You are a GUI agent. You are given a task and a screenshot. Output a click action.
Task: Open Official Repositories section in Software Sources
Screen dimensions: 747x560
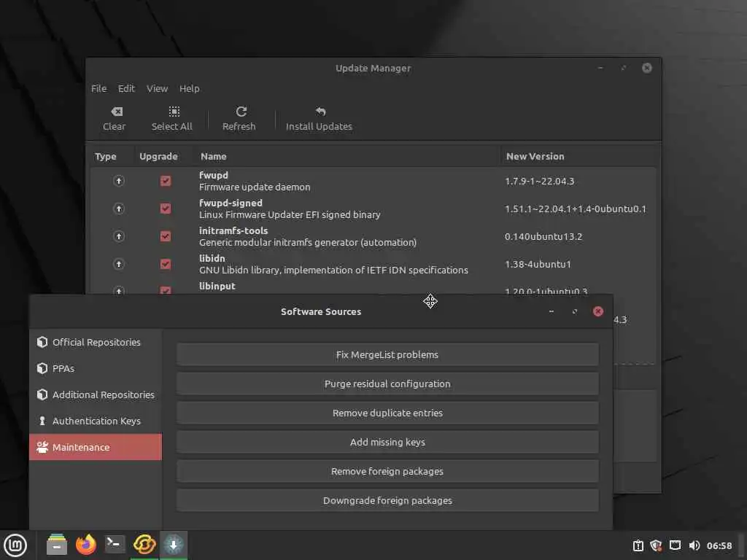pos(96,343)
